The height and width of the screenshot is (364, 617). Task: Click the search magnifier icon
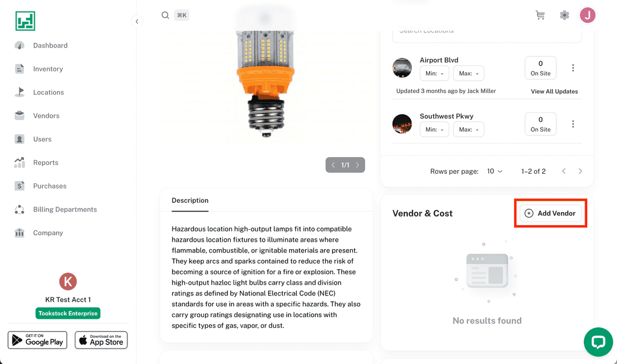pos(165,15)
